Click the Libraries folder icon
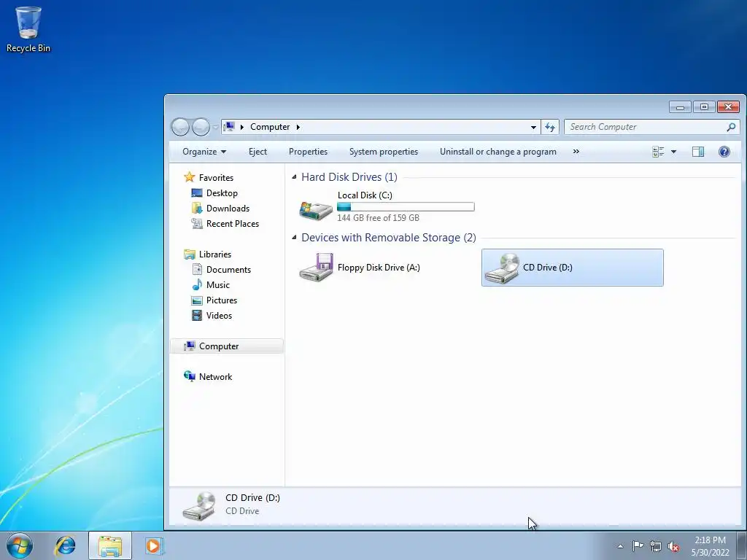 [x=190, y=254]
